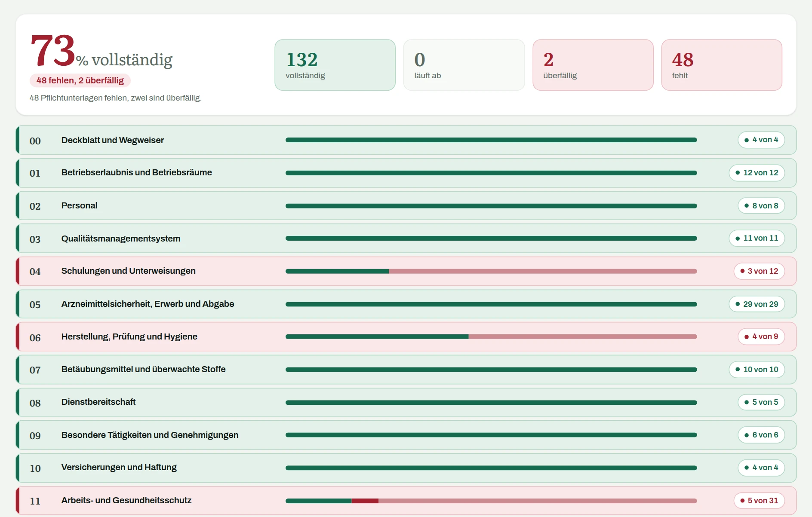812x517 pixels.
Task: Click section number 04
Action: point(35,272)
